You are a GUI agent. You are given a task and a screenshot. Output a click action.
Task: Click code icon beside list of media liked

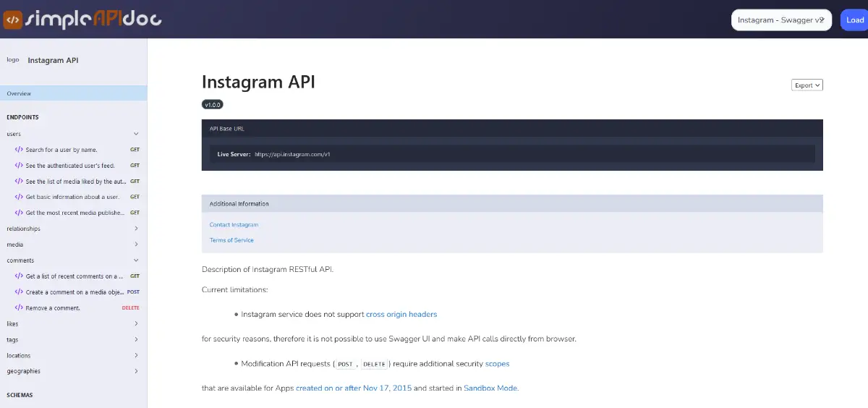coord(19,182)
